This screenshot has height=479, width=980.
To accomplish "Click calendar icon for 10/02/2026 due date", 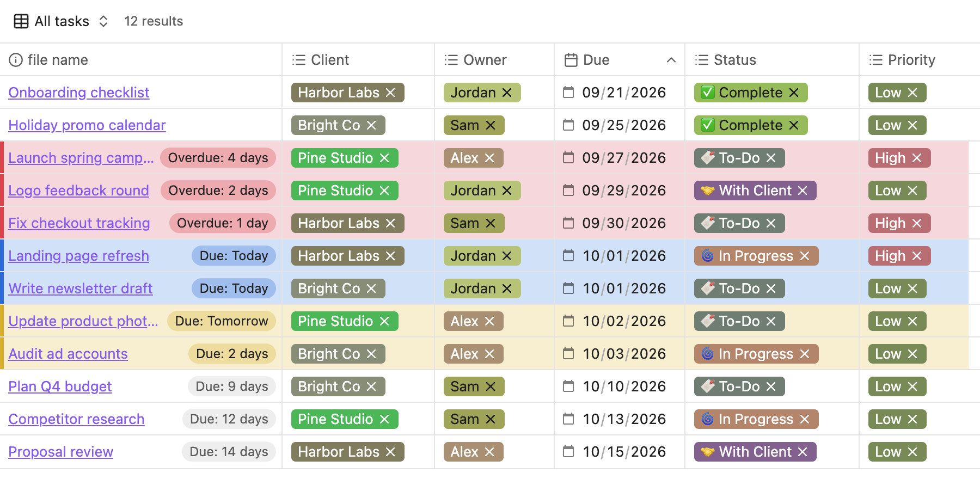I will pos(568,321).
